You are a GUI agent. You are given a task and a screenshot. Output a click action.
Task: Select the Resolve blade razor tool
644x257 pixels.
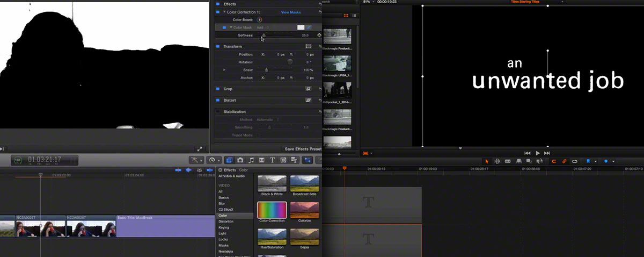[508, 161]
